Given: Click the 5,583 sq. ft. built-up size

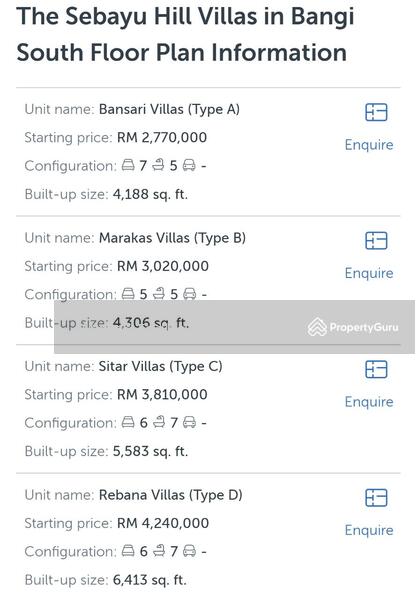Looking at the screenshot, I should [150, 451].
